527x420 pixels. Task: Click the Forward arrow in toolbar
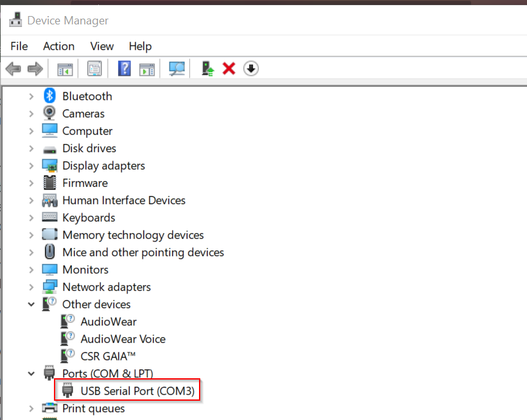(35, 68)
